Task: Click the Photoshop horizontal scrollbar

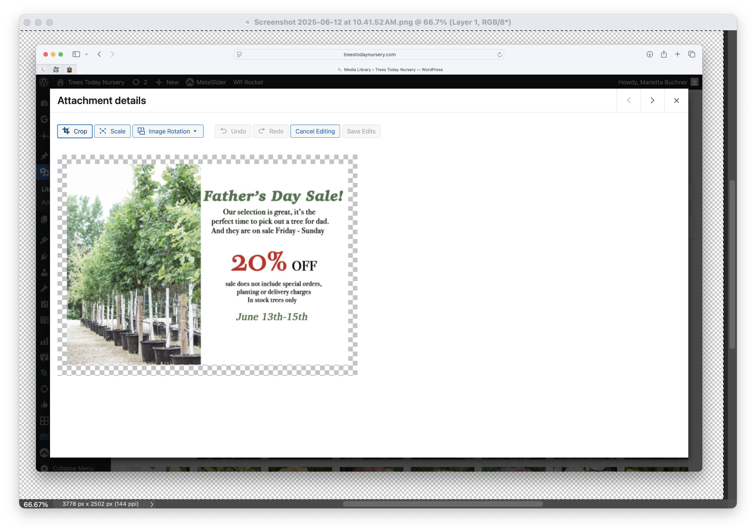Action: tap(442, 504)
